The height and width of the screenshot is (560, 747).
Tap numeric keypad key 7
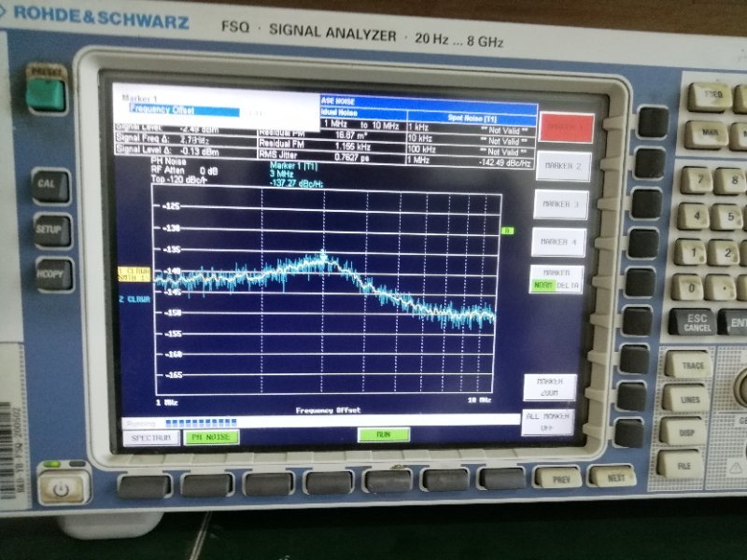(697, 180)
